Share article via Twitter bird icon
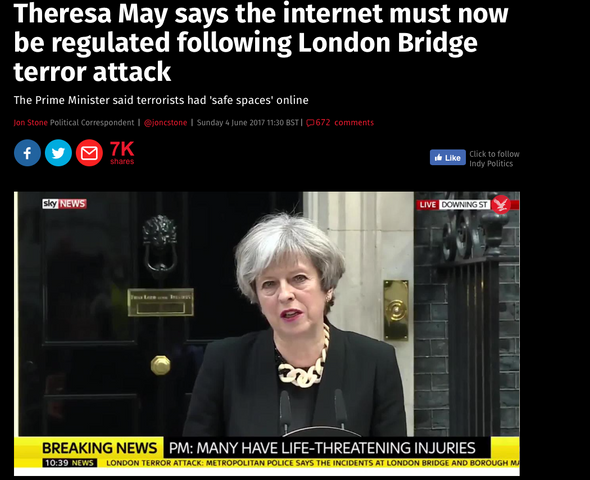The width and height of the screenshot is (590, 480). [x=58, y=153]
